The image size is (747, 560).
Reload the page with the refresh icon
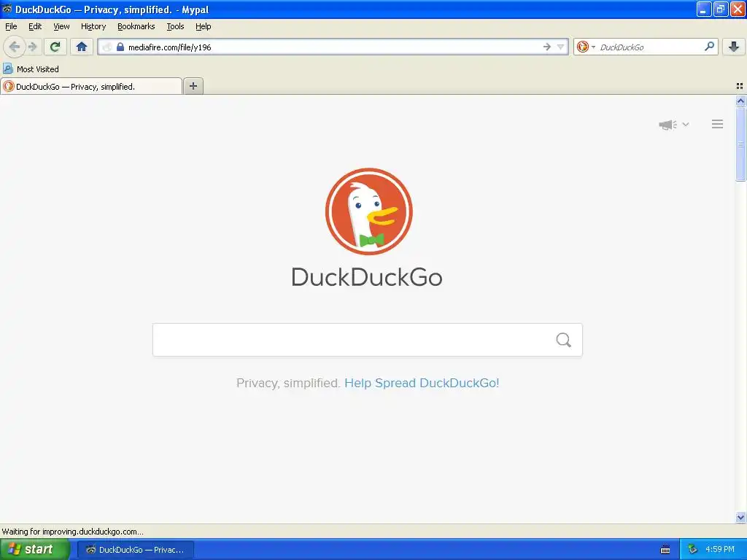point(55,47)
